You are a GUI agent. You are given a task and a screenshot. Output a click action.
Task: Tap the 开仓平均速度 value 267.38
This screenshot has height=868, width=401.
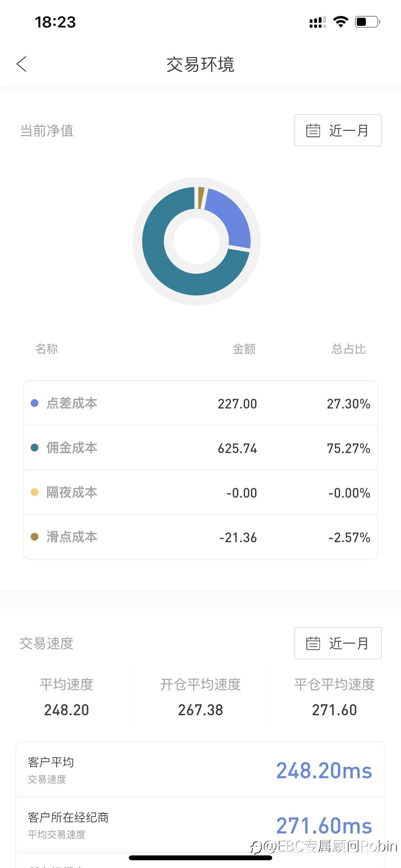pos(200,710)
